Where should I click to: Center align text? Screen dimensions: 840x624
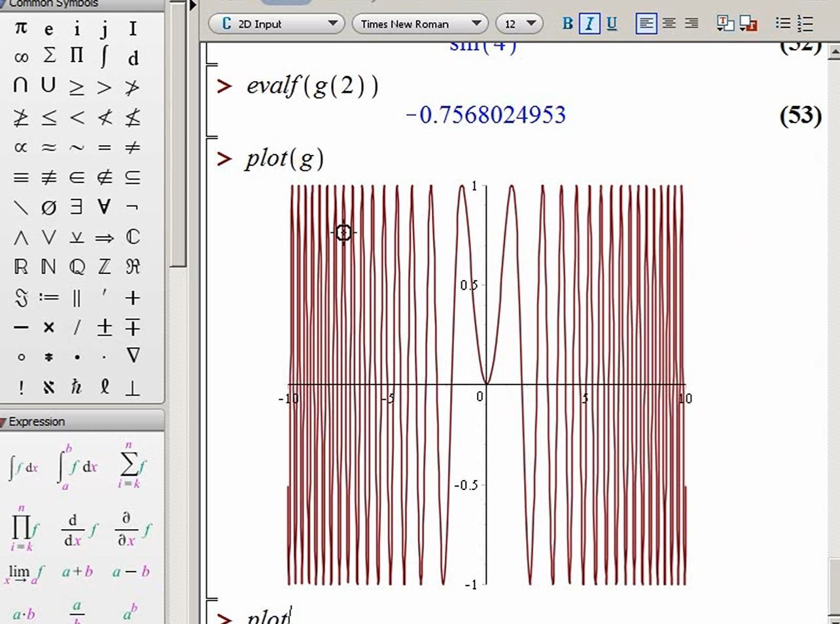[669, 24]
